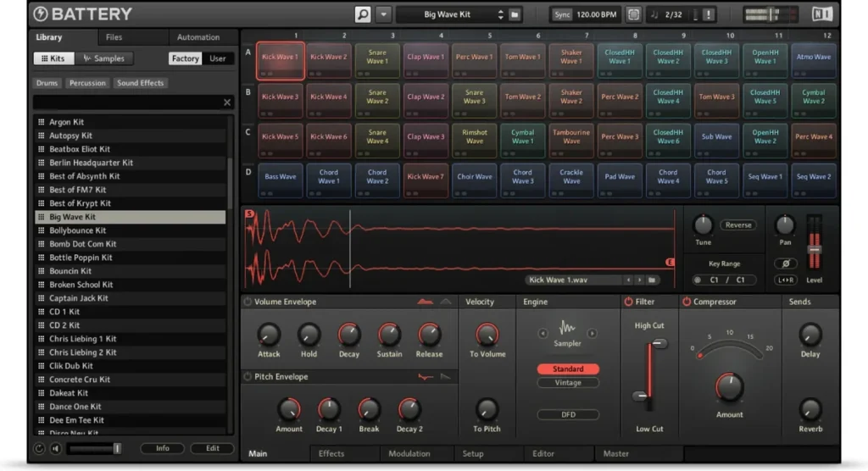Viewport: 868px width, 471px height.
Task: Select Bollybounce Kit in the list
Action: pyautogui.click(x=131, y=230)
